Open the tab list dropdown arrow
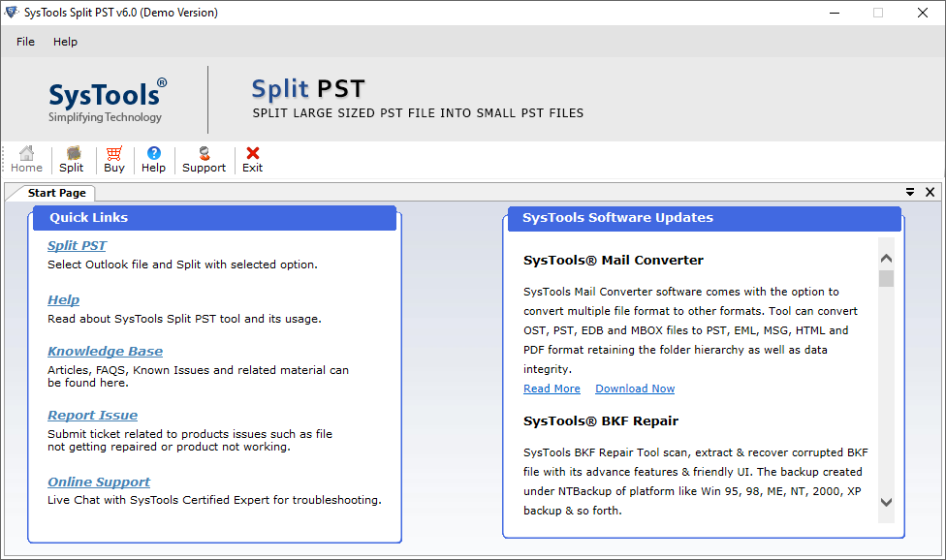946x560 pixels. coord(909,192)
